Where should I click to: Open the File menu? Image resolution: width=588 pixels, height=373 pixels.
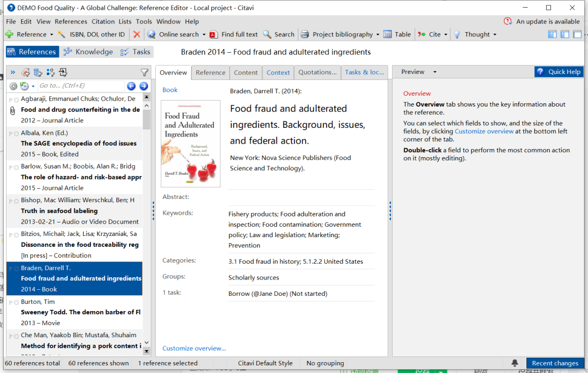click(11, 21)
